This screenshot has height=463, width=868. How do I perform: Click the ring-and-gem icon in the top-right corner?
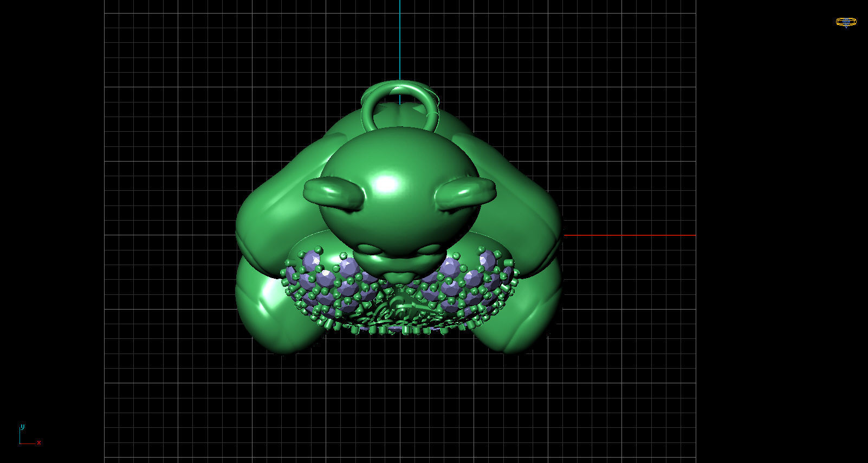pos(846,22)
